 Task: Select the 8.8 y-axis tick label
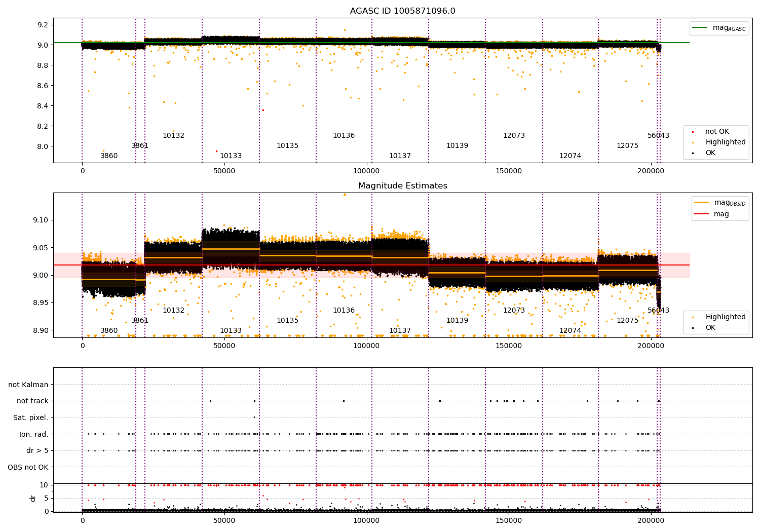tap(43, 65)
